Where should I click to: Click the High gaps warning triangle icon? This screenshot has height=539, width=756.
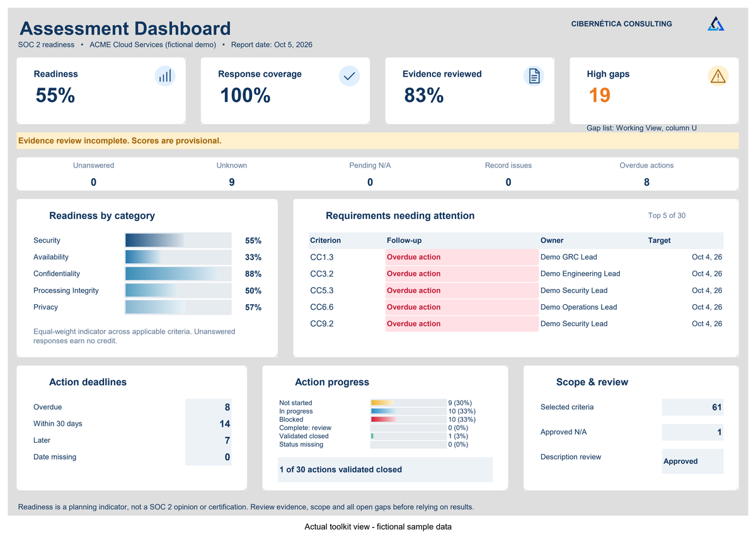coord(718,76)
